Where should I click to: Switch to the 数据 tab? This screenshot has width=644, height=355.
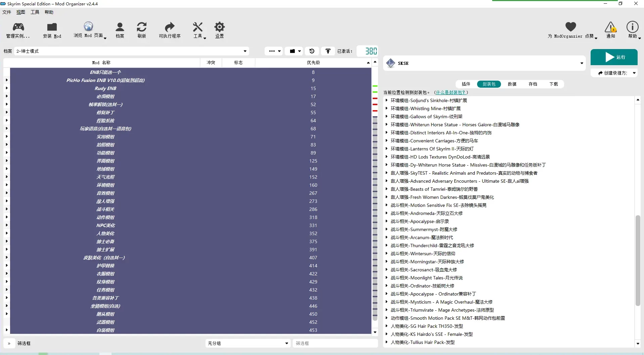click(512, 84)
